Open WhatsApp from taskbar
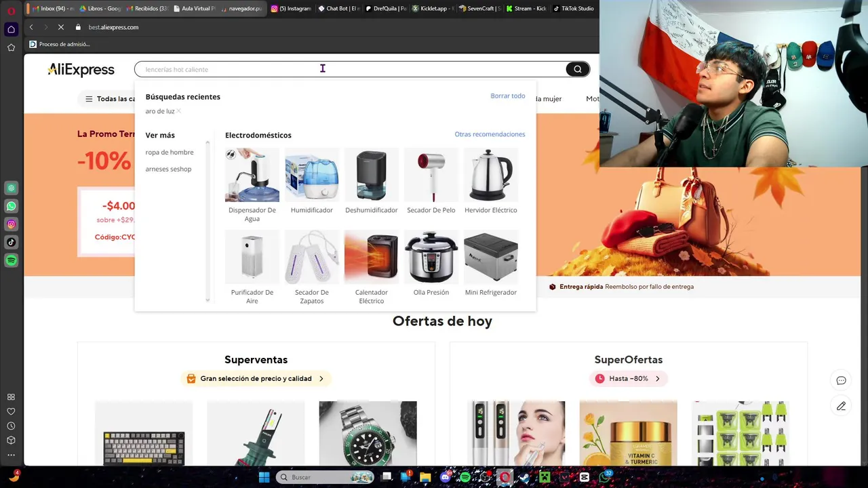Image resolution: width=868 pixels, height=488 pixels. pos(605,477)
